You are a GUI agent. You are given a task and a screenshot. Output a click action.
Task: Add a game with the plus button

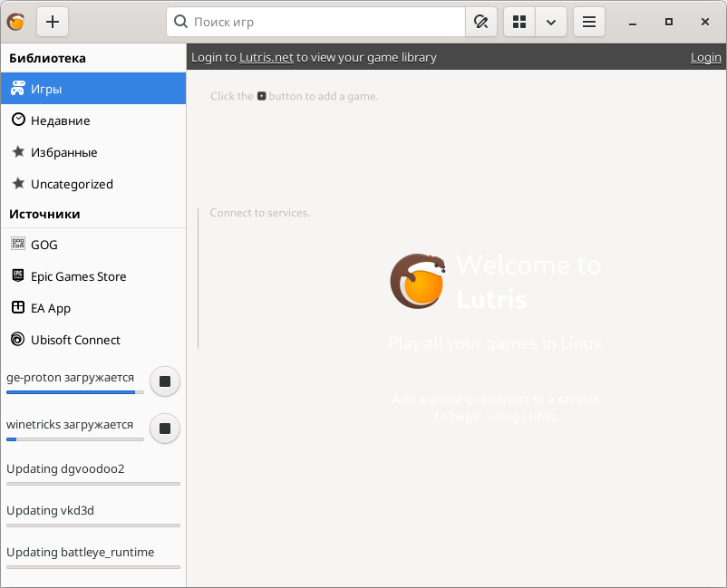click(x=53, y=22)
